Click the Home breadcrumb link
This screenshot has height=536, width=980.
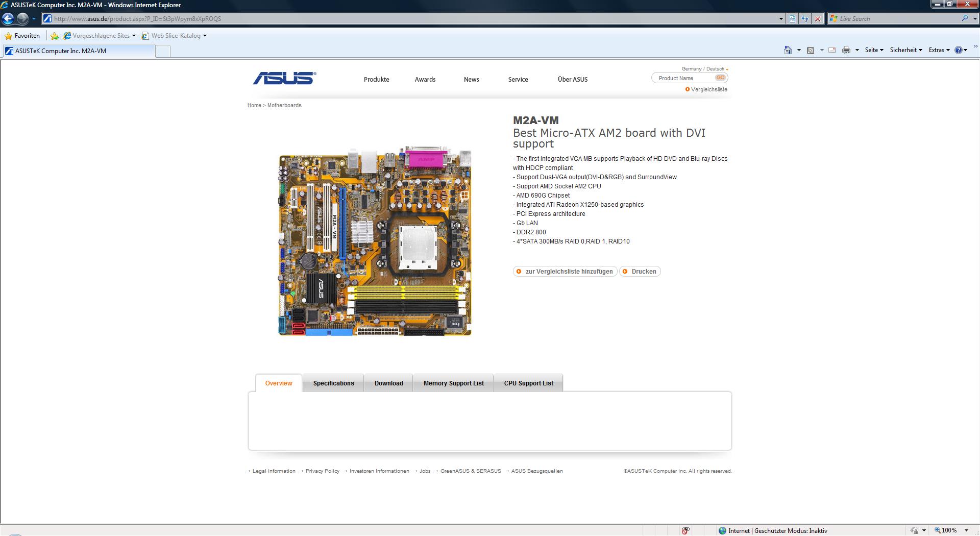254,105
